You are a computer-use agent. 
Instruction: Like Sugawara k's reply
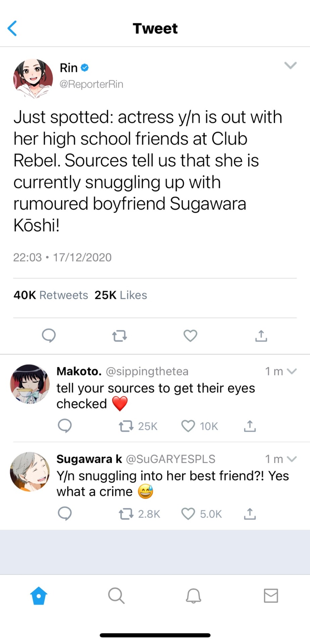tap(188, 514)
